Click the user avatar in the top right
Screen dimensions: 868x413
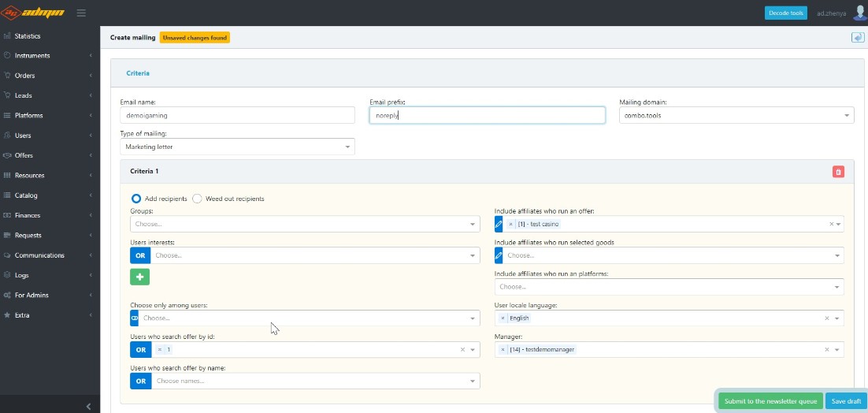859,13
